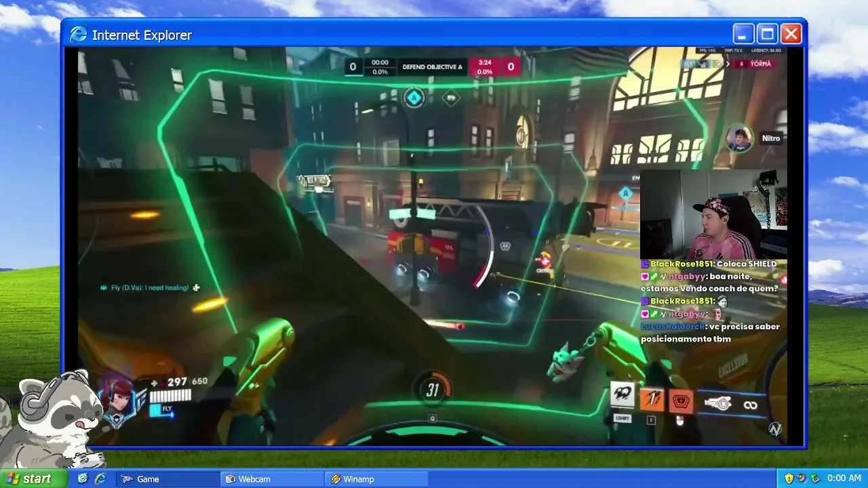Click ntgabyy's "boa noite" chat message
The image size is (868, 488).
pos(709,282)
